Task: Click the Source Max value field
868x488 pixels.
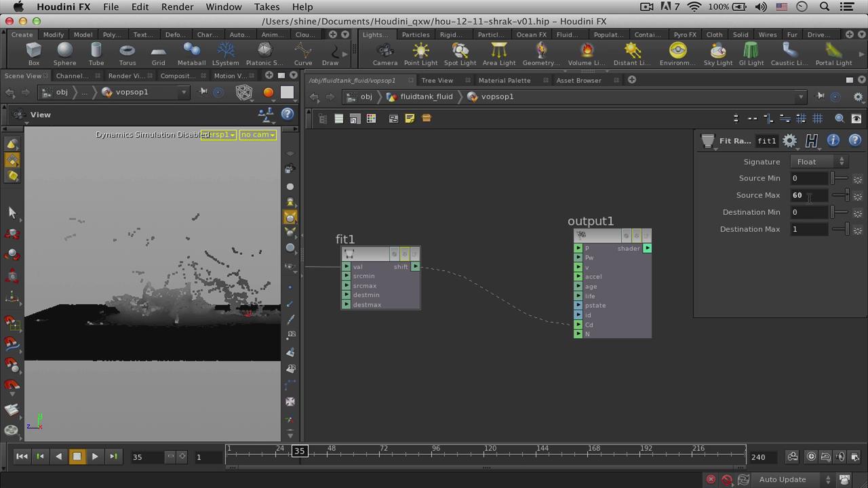Action: (x=810, y=195)
